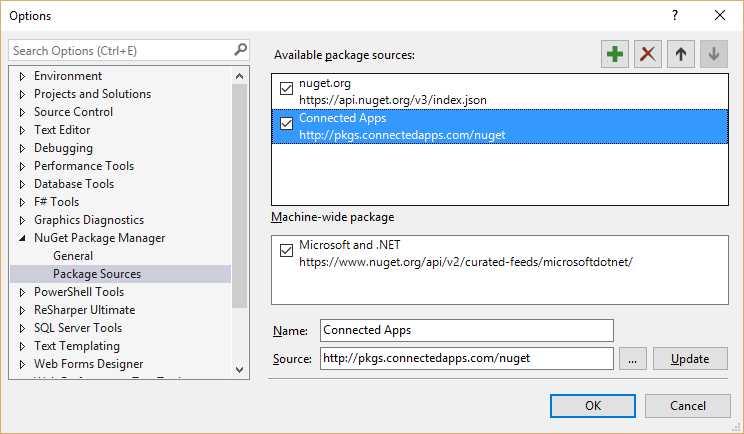
Task: Expand the Debugging options node
Action: point(22,148)
